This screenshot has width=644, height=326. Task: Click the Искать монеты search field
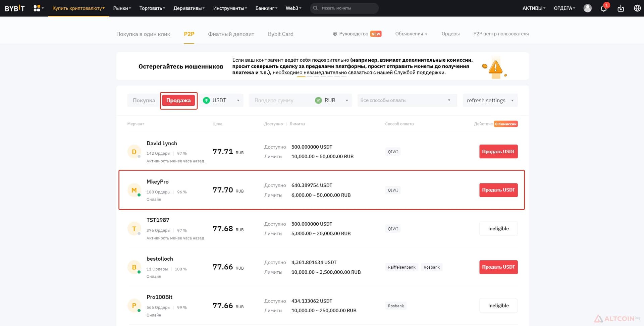click(344, 8)
